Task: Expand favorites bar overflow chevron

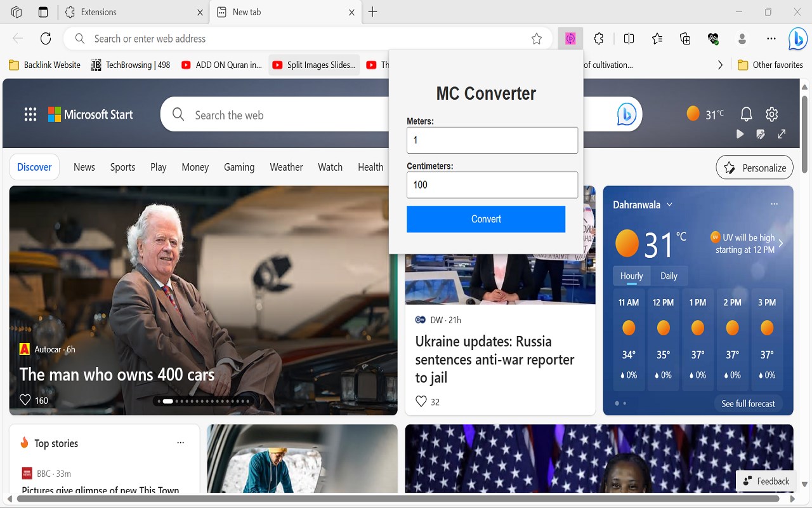Action: (720, 65)
